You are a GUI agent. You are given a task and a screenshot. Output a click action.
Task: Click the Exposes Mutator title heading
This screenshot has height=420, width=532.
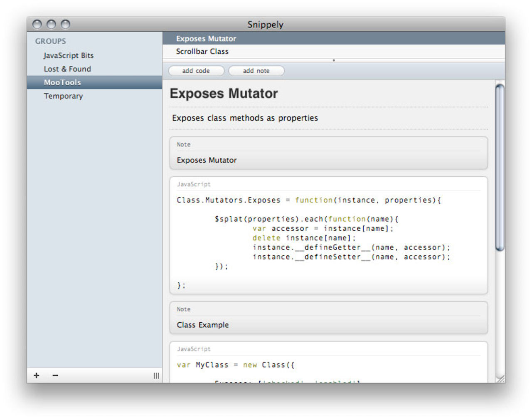point(224,94)
